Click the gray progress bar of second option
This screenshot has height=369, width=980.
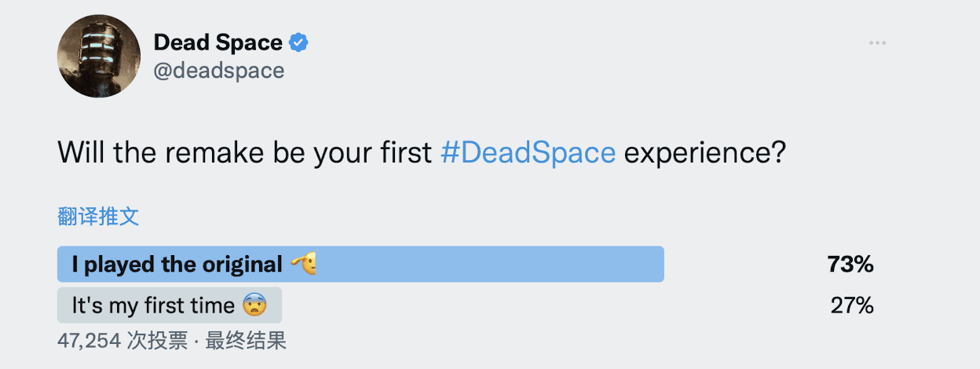170,305
